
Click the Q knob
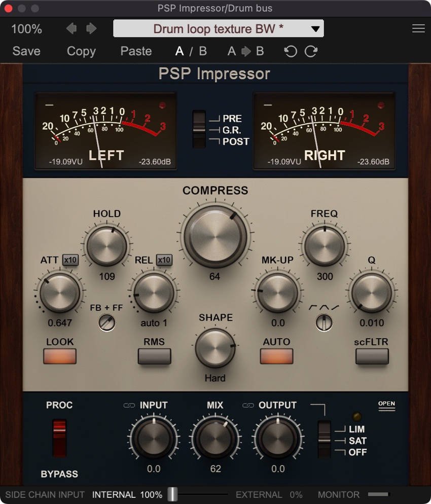[x=372, y=293]
